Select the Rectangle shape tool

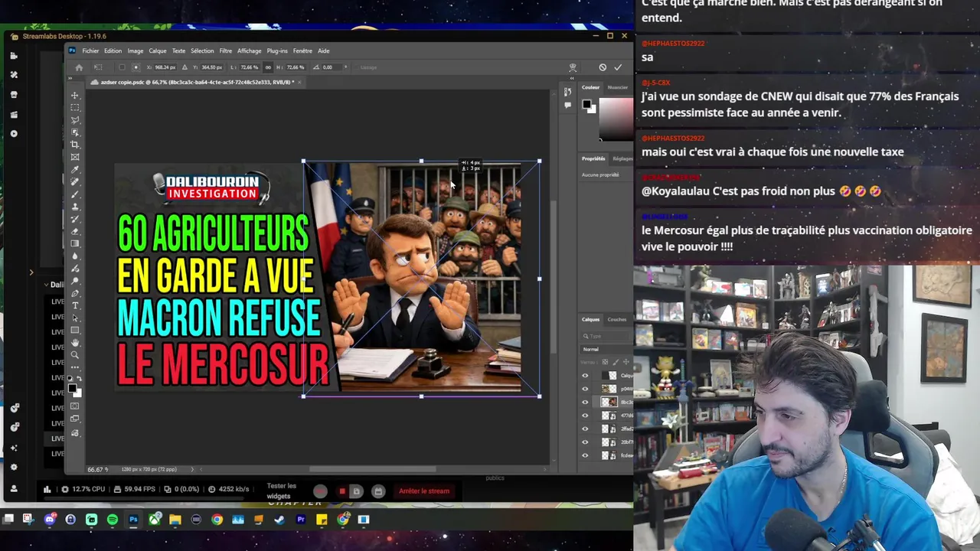pyautogui.click(x=75, y=330)
